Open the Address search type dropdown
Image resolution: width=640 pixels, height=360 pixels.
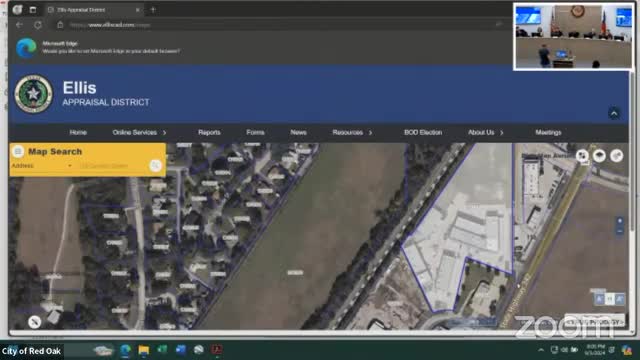42,166
